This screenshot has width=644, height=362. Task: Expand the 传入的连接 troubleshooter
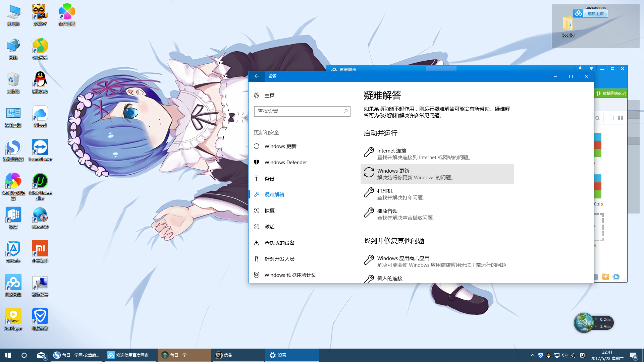[437, 278]
